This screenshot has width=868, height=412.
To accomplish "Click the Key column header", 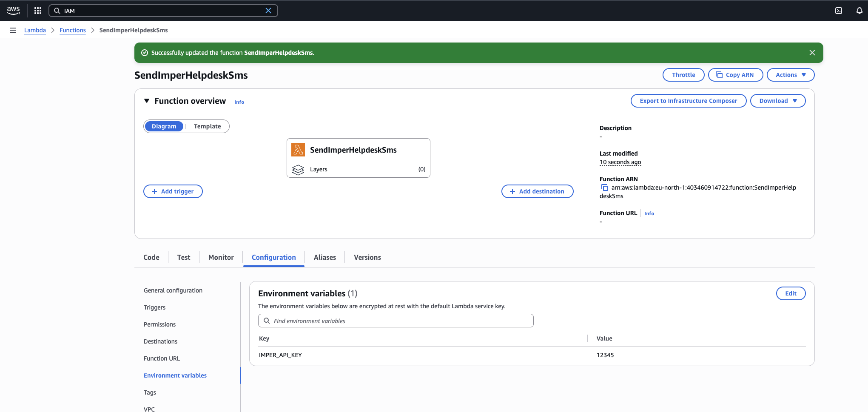I will [x=264, y=338].
